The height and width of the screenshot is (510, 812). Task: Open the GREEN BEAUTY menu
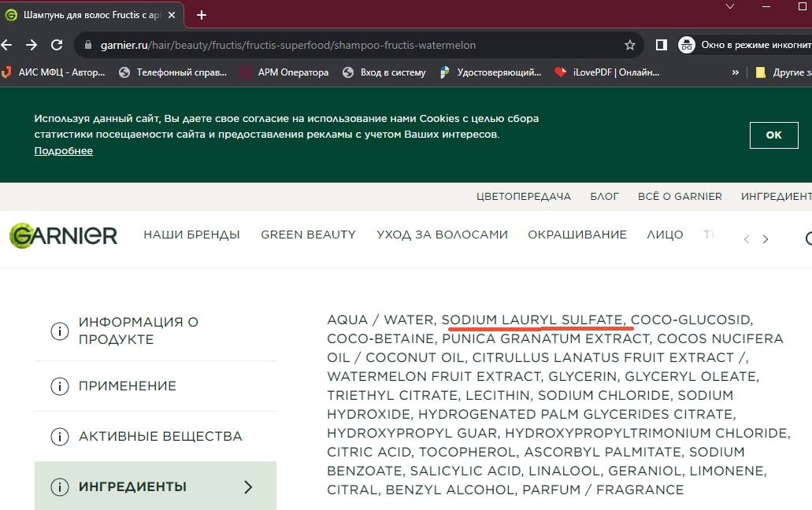[308, 235]
